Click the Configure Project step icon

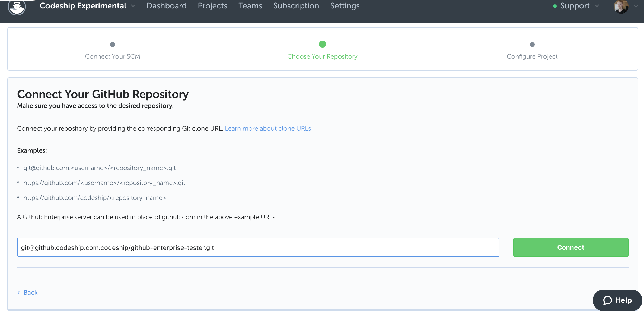pyautogui.click(x=532, y=44)
